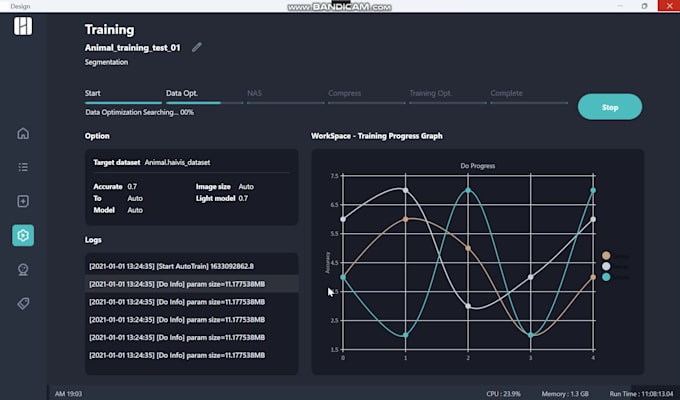Open the list view sidebar icon
The height and width of the screenshot is (400, 680).
coord(23,167)
